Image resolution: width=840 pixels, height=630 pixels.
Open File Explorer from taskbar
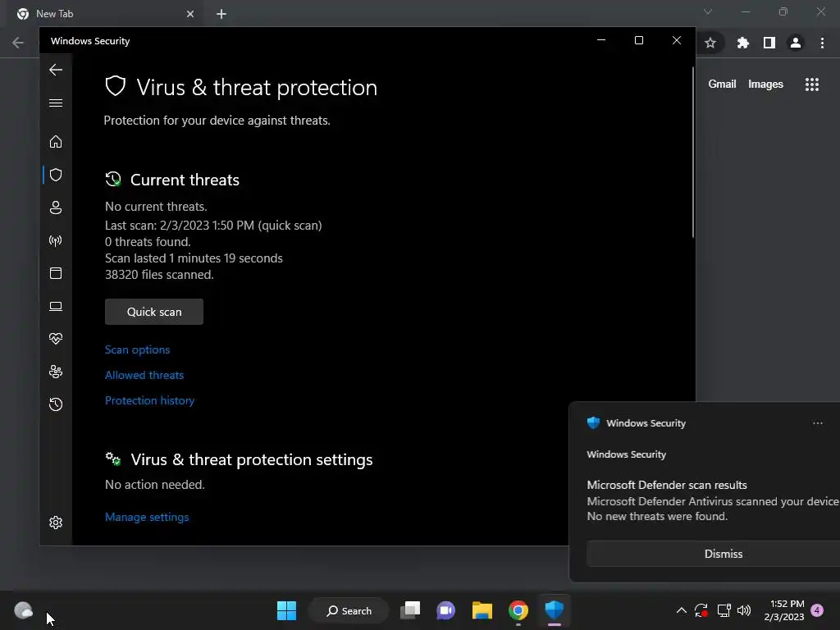482,610
